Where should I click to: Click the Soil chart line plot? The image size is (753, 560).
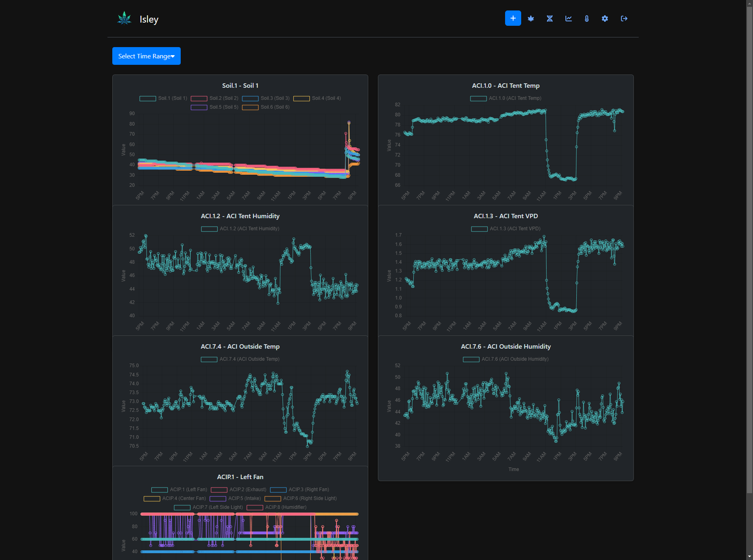click(248, 150)
